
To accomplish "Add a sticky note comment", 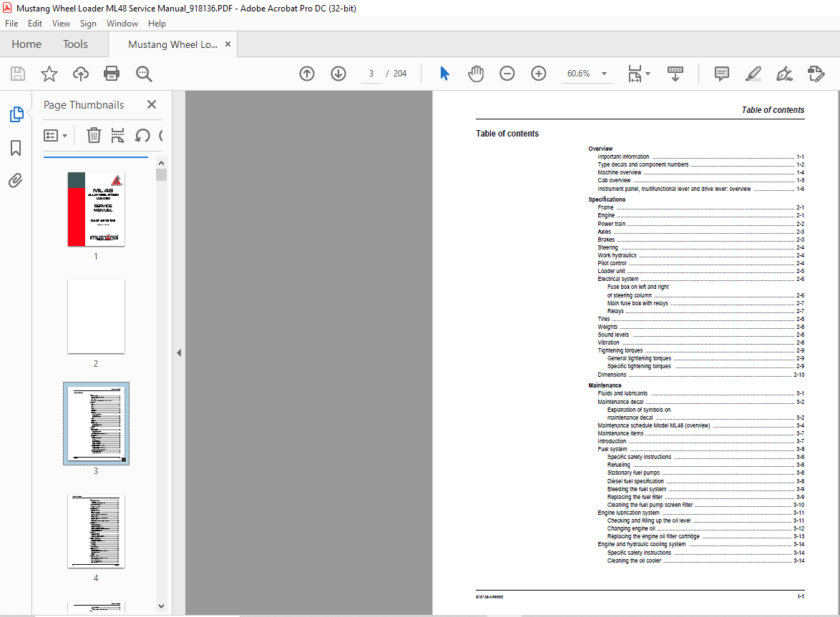I will point(722,74).
